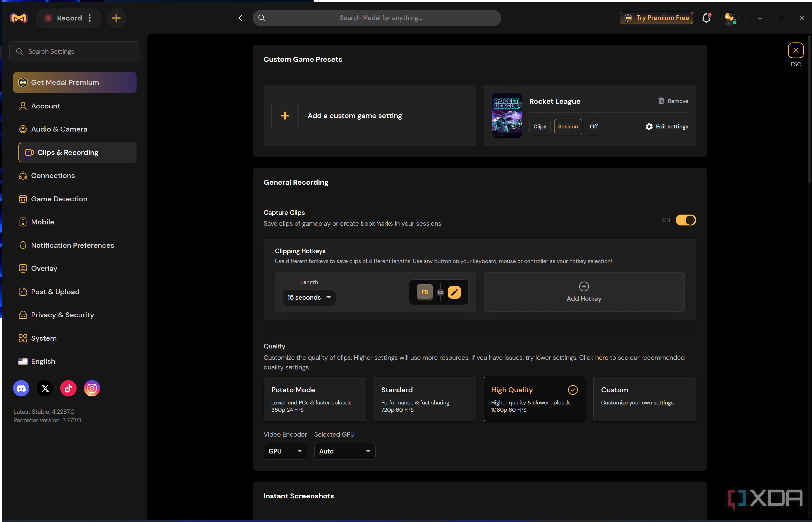This screenshot has width=812, height=522.
Task: Select Clips mode for Rocket League
Action: pyautogui.click(x=540, y=126)
